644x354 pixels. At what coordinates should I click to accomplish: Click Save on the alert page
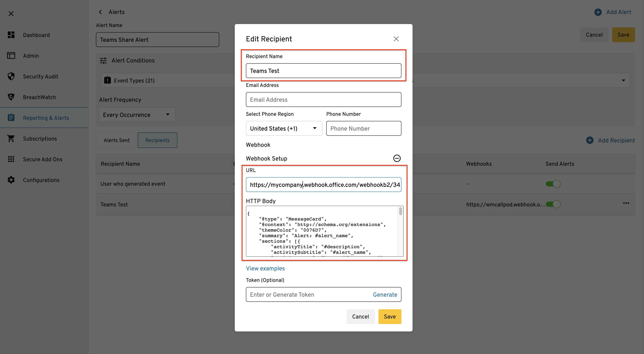point(623,35)
